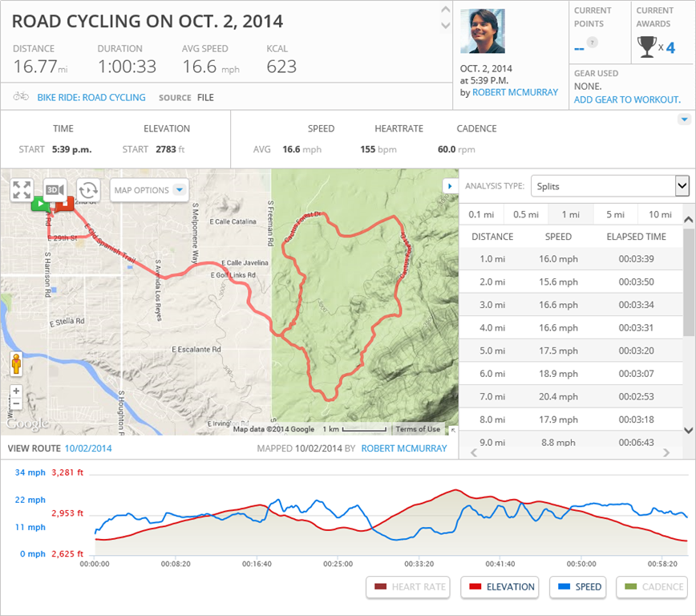Viewport: 696px width, 616px height.
Task: Open the Map Options dropdown
Action: (x=149, y=190)
